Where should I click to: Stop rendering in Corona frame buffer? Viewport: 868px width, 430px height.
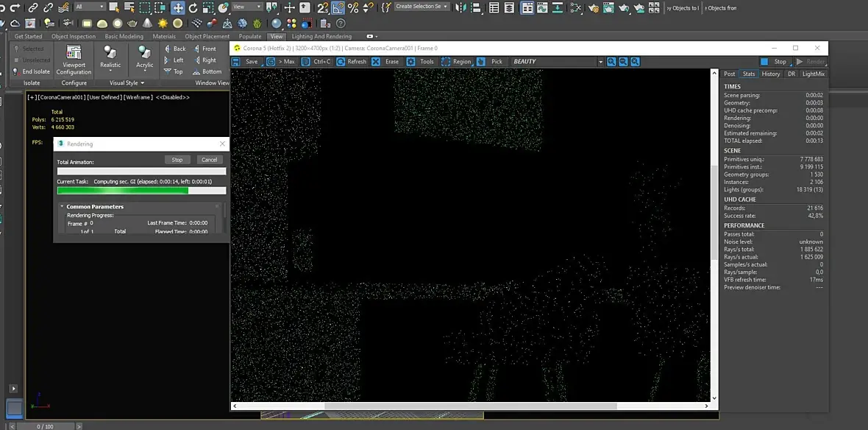tap(774, 62)
